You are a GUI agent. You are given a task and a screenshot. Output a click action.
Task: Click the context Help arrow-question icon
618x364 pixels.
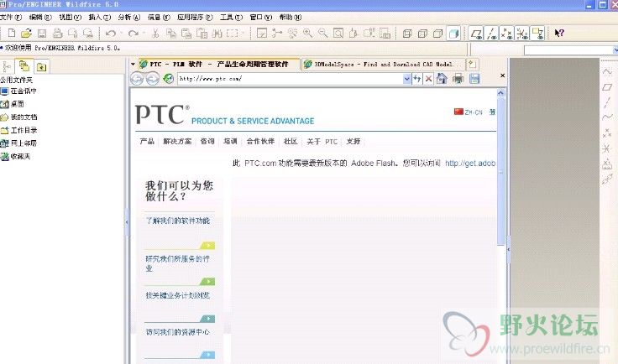pos(559,34)
